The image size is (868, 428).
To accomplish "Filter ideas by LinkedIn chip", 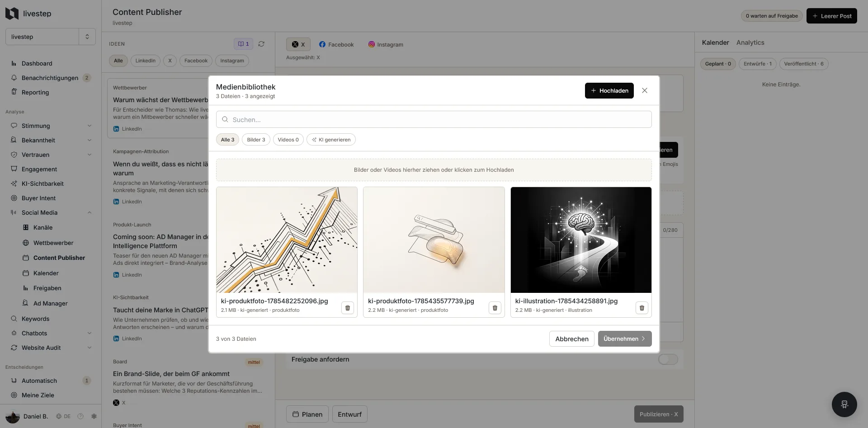I will (x=145, y=61).
